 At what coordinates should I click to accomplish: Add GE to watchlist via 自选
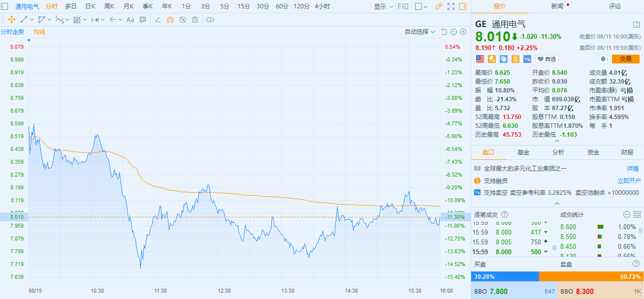[x=547, y=59]
